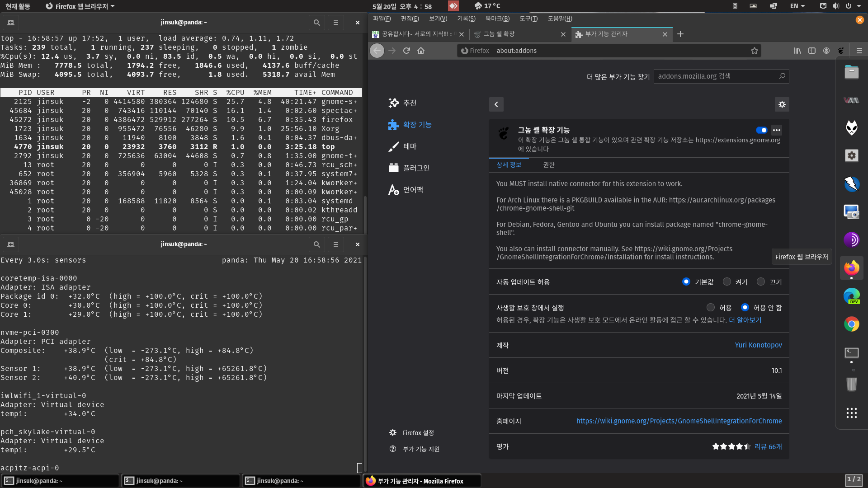Open the 리뷰 66개 reviews link

(768, 446)
